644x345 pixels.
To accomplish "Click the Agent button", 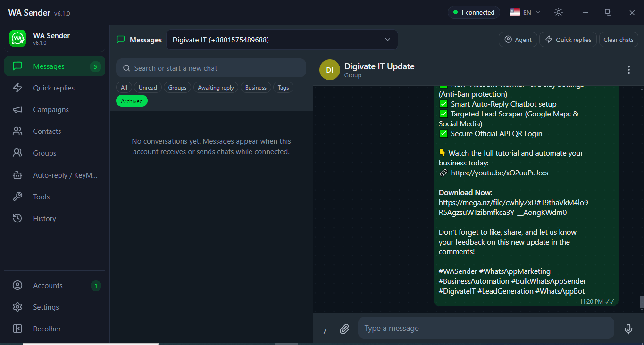I will 518,40.
